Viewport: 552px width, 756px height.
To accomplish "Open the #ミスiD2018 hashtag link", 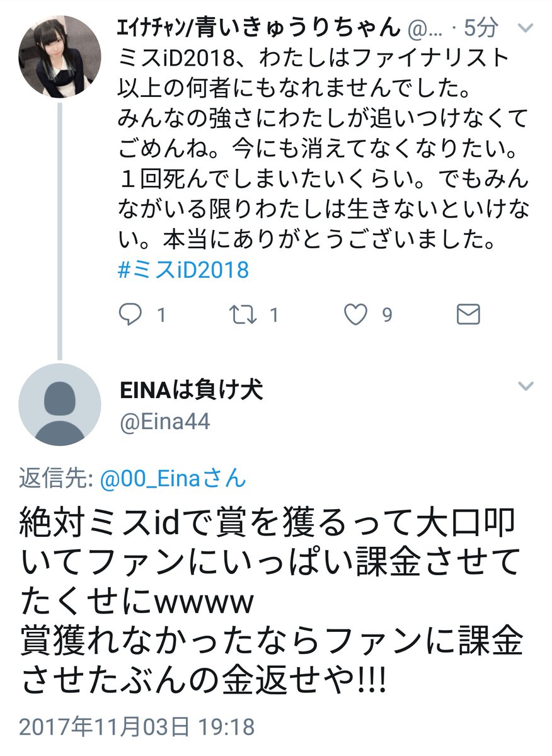I will coord(183,270).
